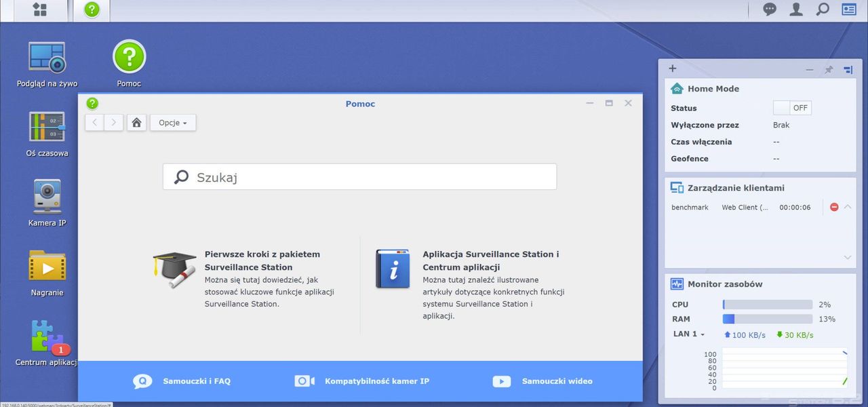Click the Monitor zasobów icon
Screen dimensions: 868x407
click(677, 284)
